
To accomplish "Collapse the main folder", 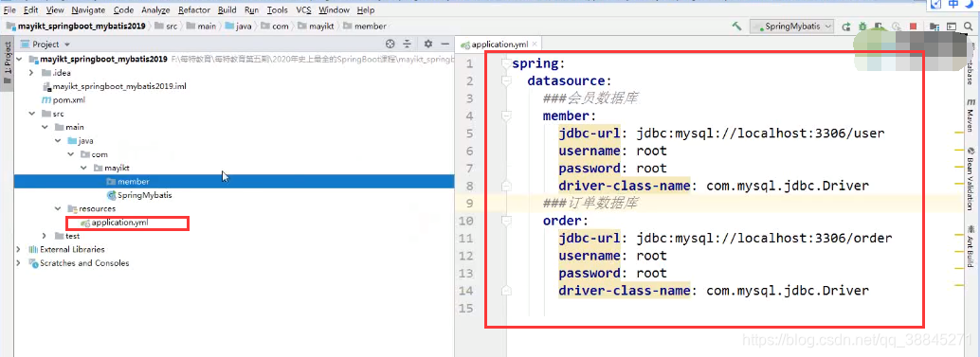I will (x=45, y=127).
